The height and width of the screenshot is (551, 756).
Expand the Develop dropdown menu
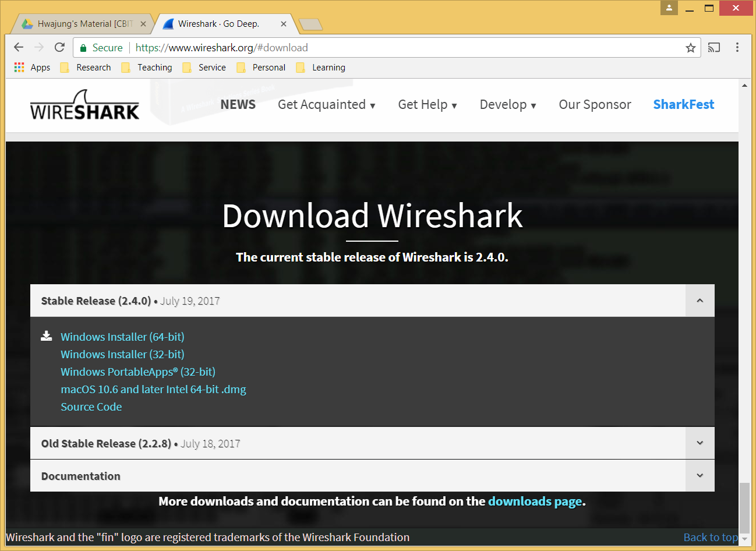508,105
